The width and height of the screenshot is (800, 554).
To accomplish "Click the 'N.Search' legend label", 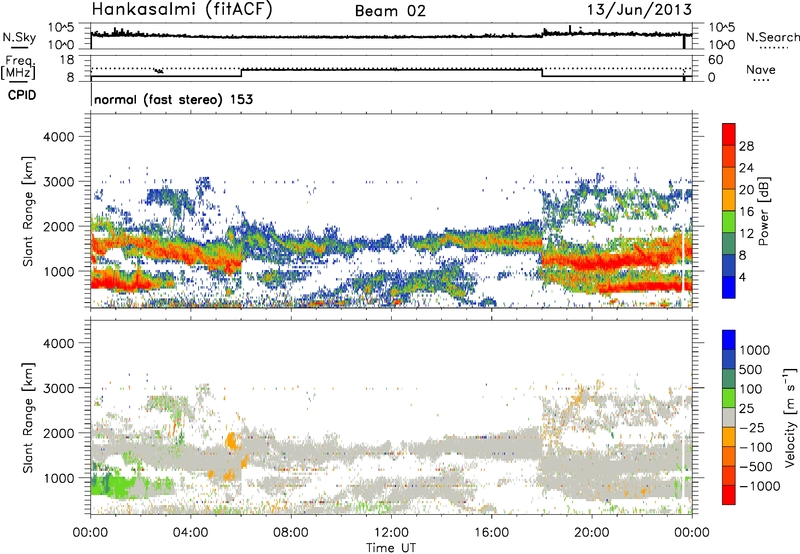I will pyautogui.click(x=772, y=37).
